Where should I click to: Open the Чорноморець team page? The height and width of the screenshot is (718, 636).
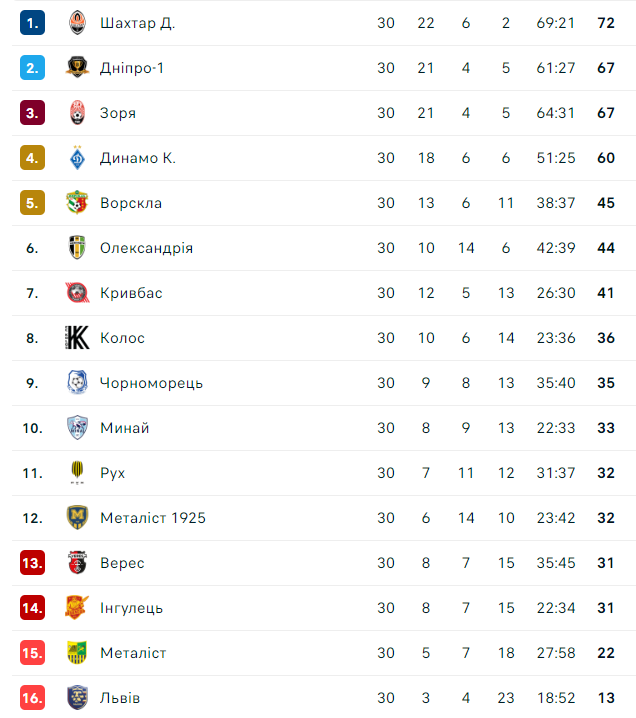click(x=151, y=383)
